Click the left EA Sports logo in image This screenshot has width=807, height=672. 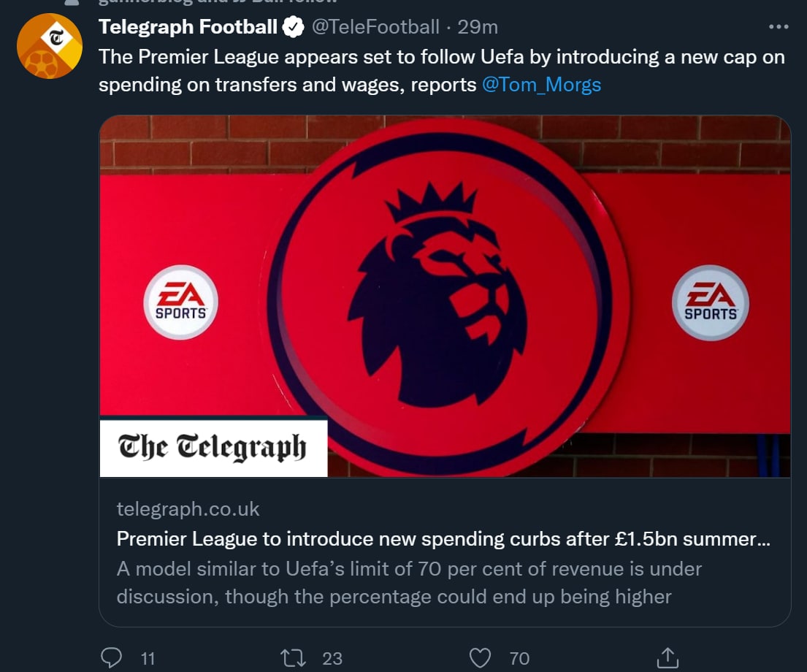click(180, 302)
